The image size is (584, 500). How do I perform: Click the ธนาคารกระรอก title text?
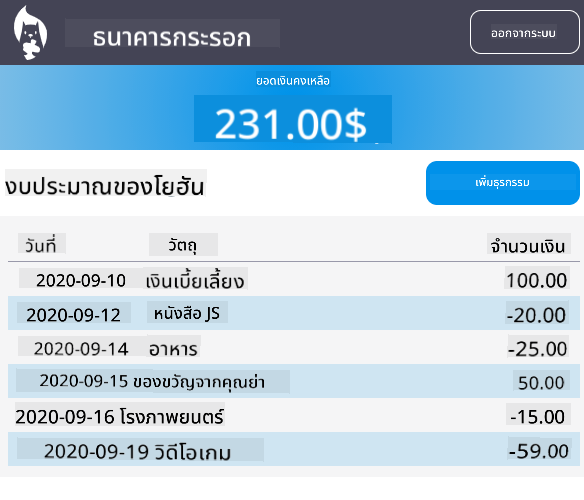pos(172,37)
